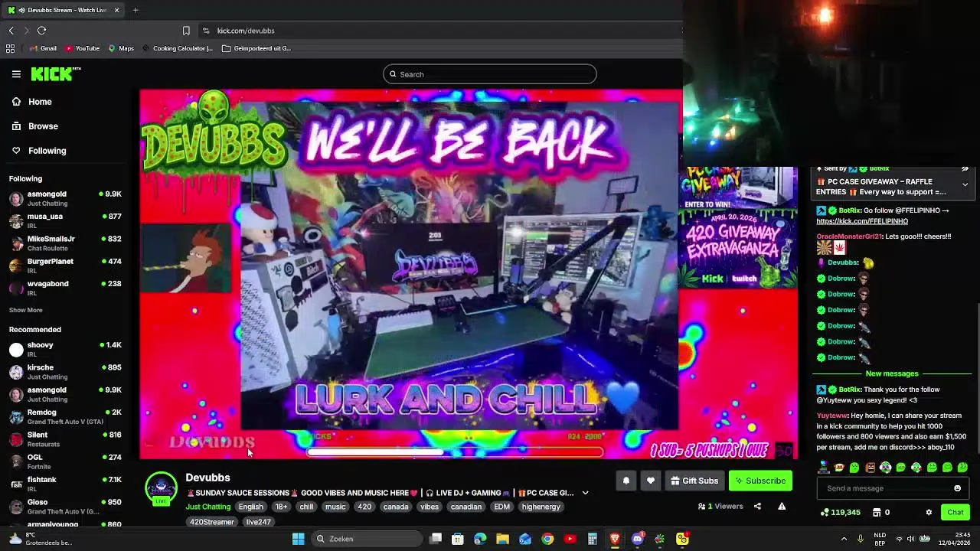Show hidden system tray icons

844,539
